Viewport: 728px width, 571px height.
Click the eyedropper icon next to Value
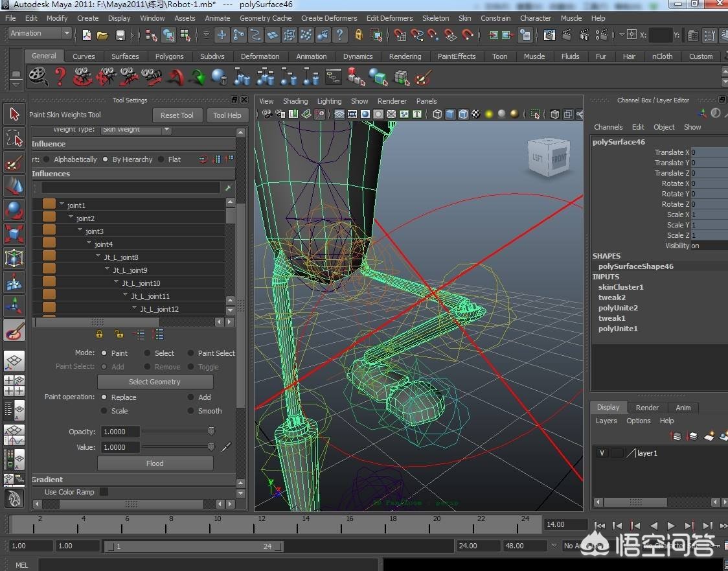click(x=226, y=447)
